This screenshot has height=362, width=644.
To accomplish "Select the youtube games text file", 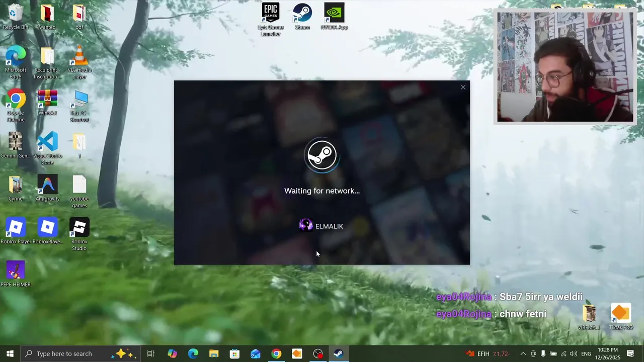I will 79,192.
